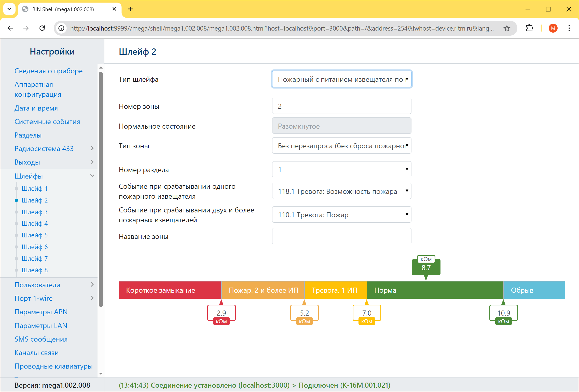The height and width of the screenshot is (392, 579).
Task: Click the blue Обрыв segment
Action: (534, 290)
